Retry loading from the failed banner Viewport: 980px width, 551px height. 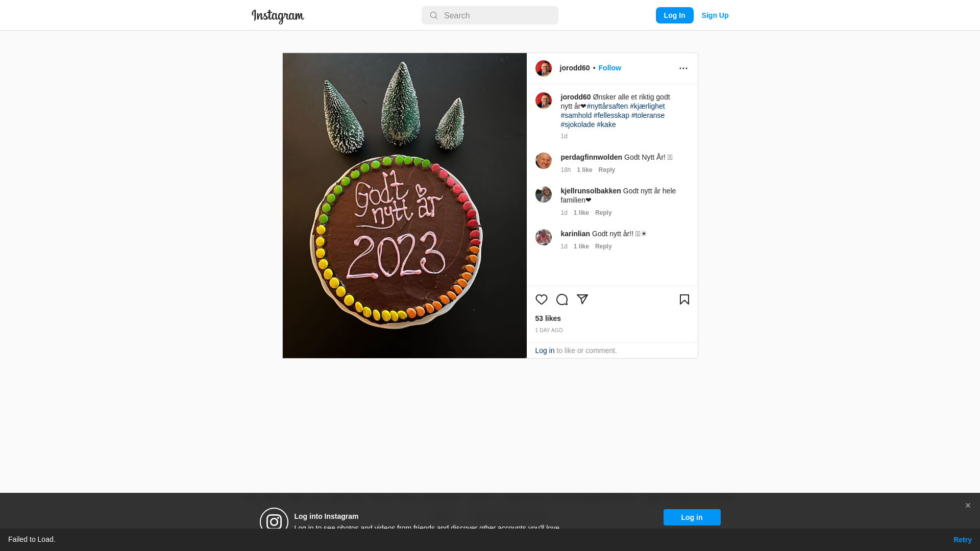click(962, 540)
